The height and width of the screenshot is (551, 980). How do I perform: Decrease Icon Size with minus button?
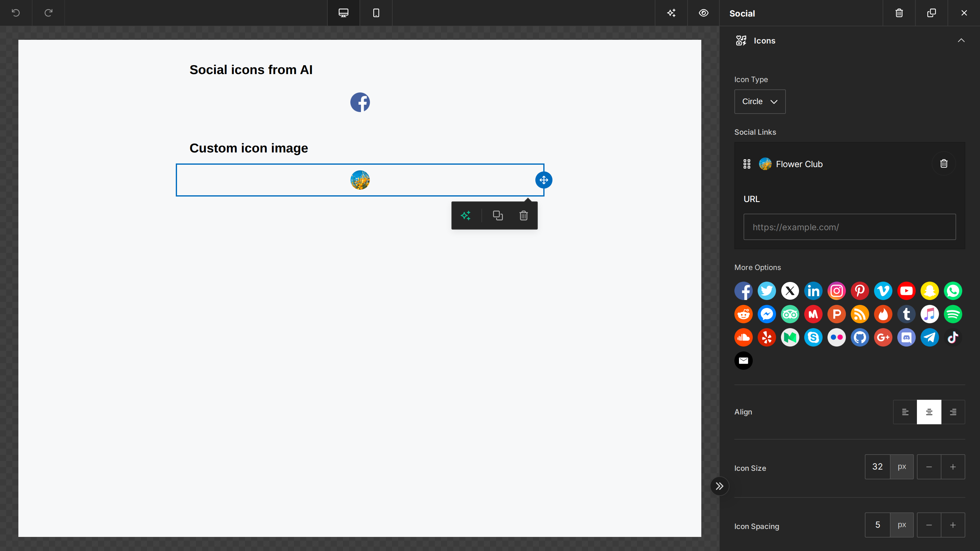[x=929, y=467]
